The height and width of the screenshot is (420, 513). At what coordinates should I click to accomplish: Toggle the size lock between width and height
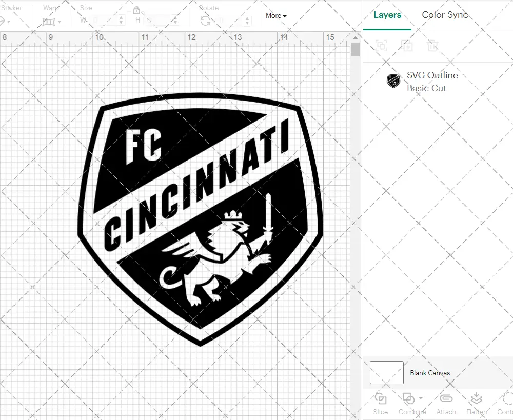pos(136,10)
